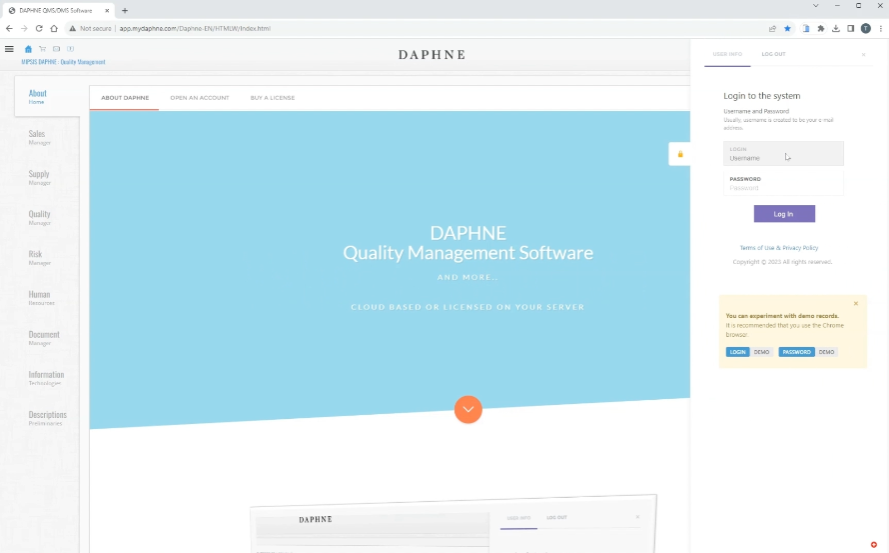This screenshot has width=889, height=553.
Task: Click the DEMO value beside PASSWORD label
Action: [x=827, y=352]
